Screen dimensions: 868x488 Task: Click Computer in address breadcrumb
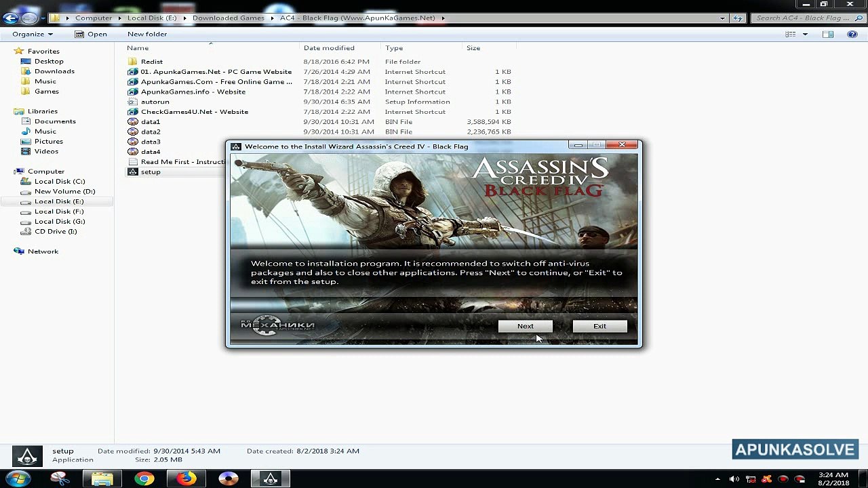[94, 18]
